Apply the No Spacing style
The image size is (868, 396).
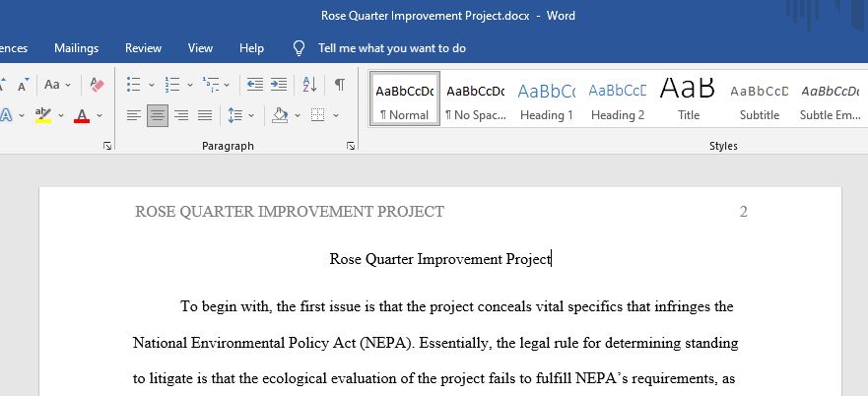point(476,99)
